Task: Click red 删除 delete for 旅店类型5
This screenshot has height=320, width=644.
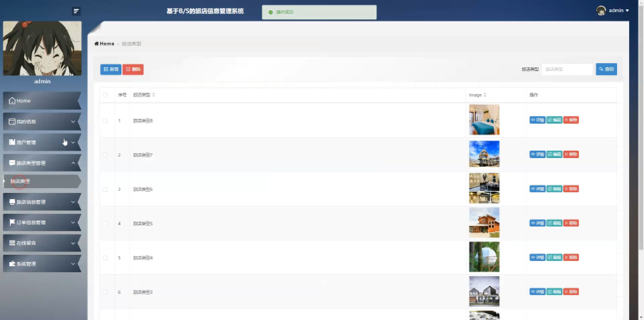Action: [571, 223]
